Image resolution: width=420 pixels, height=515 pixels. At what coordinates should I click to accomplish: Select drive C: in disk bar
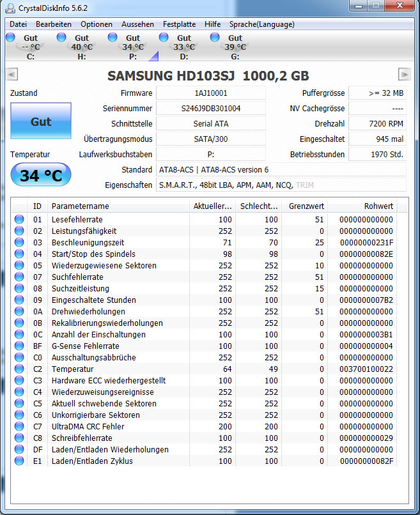point(31,47)
